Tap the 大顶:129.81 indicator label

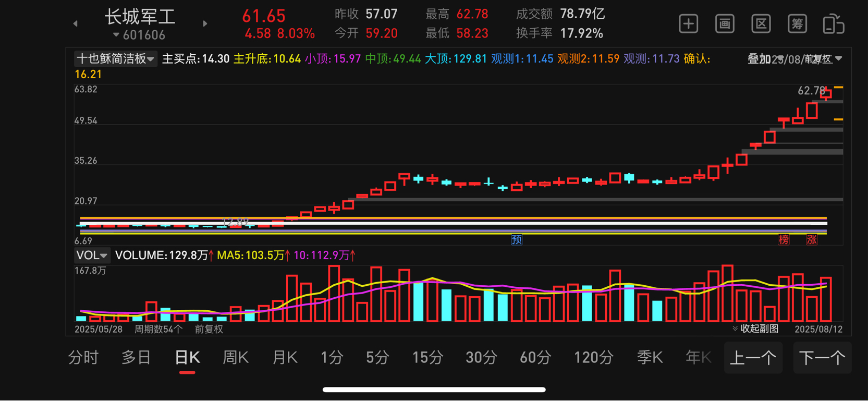click(x=456, y=59)
